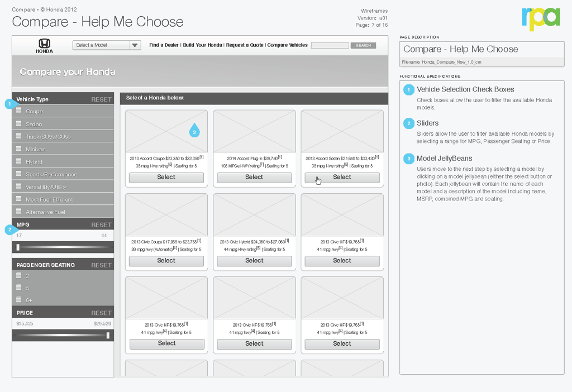
Task: Check the Coupe vehicle type box
Action: point(19,111)
